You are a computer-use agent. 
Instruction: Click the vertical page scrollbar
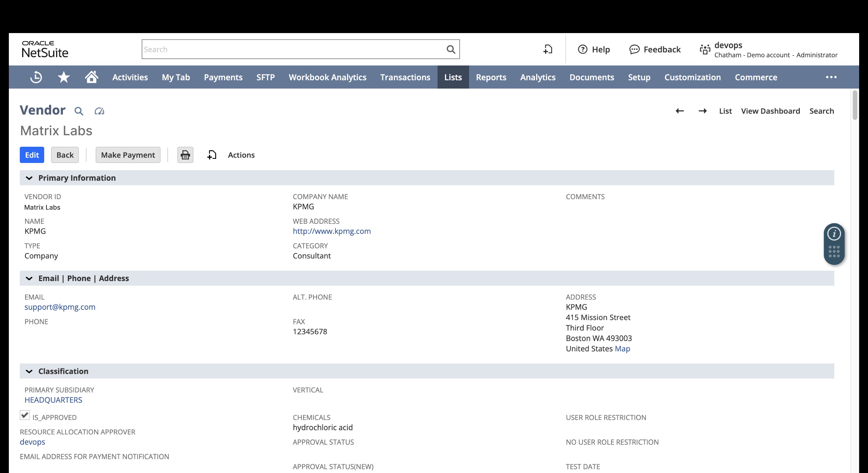coord(855,105)
